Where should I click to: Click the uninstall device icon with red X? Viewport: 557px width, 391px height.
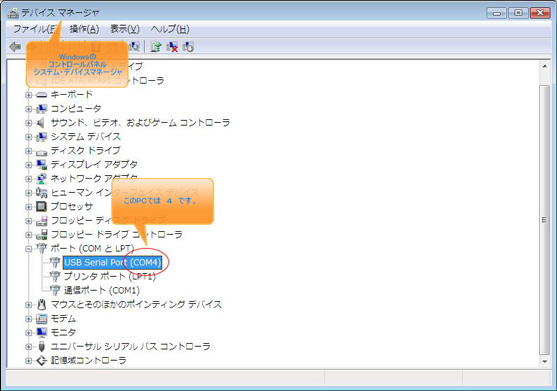(x=172, y=47)
